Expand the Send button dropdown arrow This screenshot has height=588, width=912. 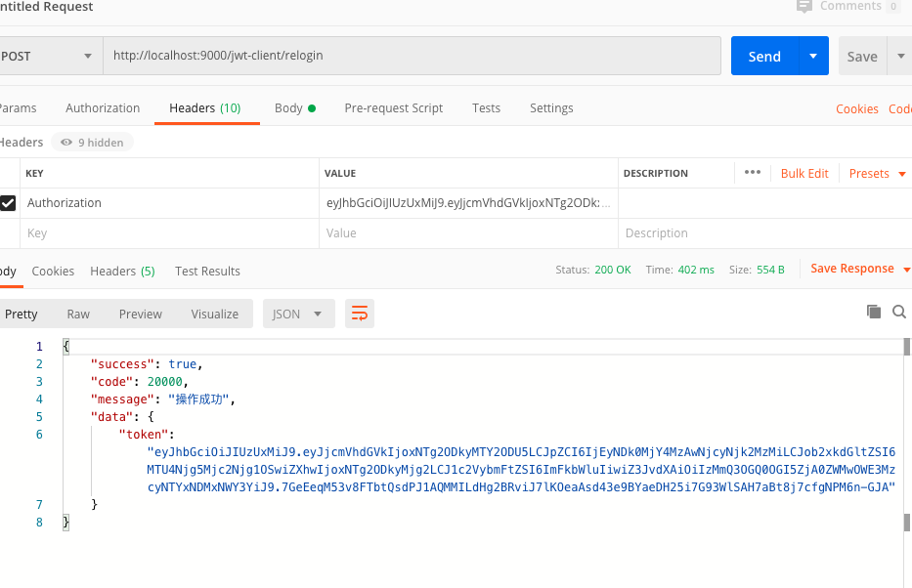tap(812, 57)
